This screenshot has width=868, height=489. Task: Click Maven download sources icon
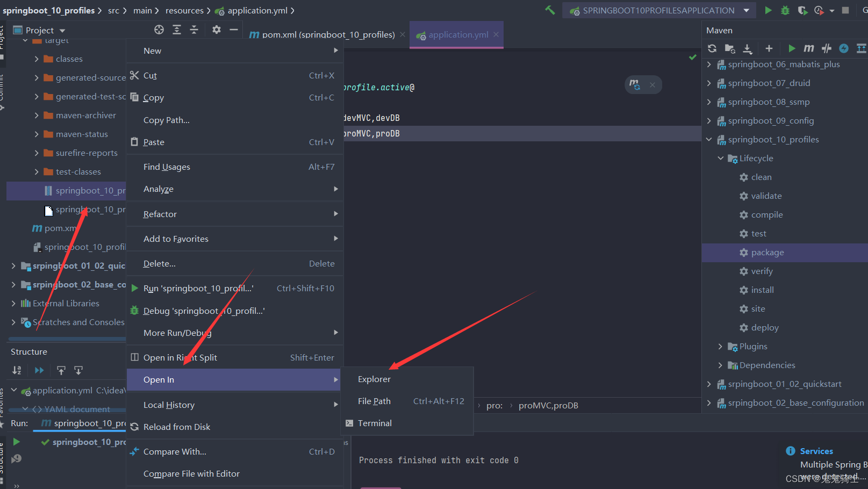748,48
